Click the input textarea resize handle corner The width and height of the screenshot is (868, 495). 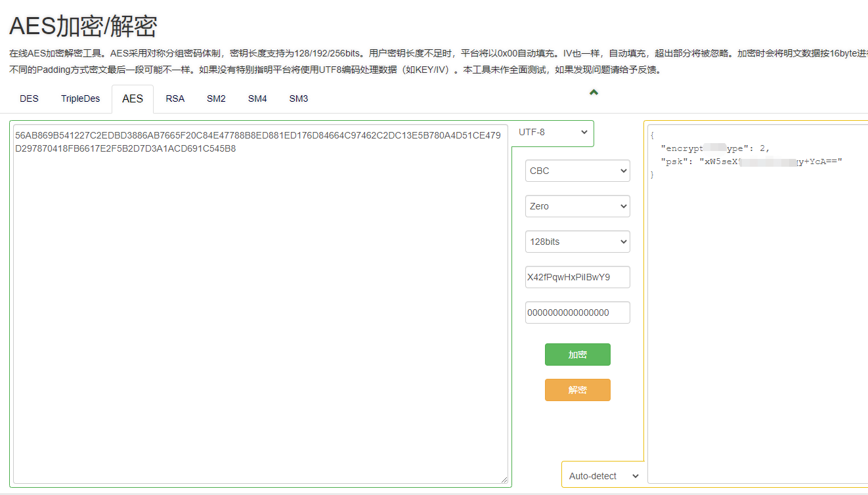click(x=504, y=480)
